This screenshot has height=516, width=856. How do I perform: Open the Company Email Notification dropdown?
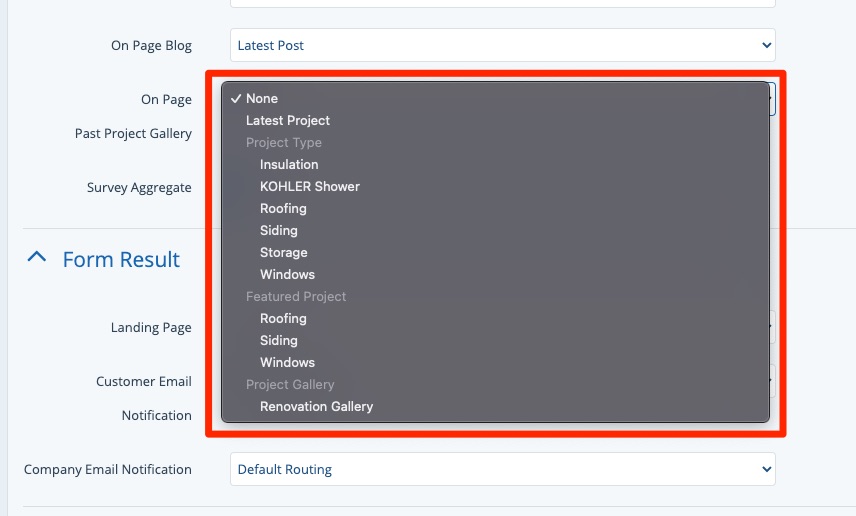tap(502, 469)
